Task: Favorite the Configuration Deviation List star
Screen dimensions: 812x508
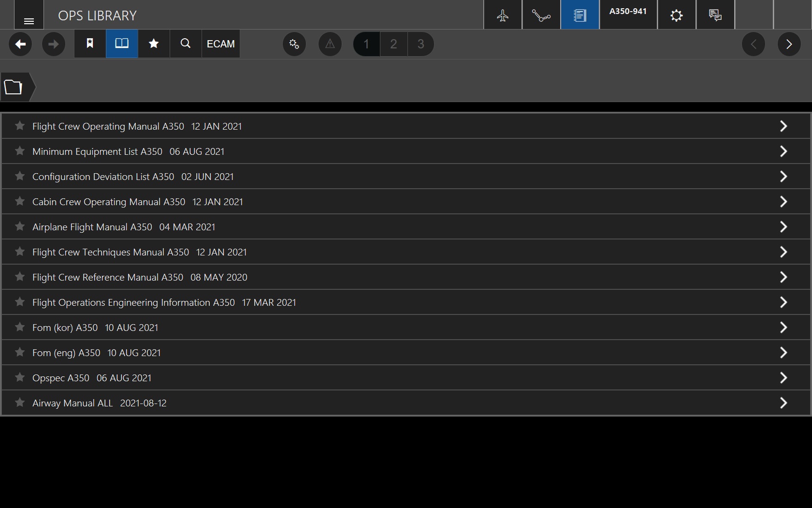Action: click(20, 176)
